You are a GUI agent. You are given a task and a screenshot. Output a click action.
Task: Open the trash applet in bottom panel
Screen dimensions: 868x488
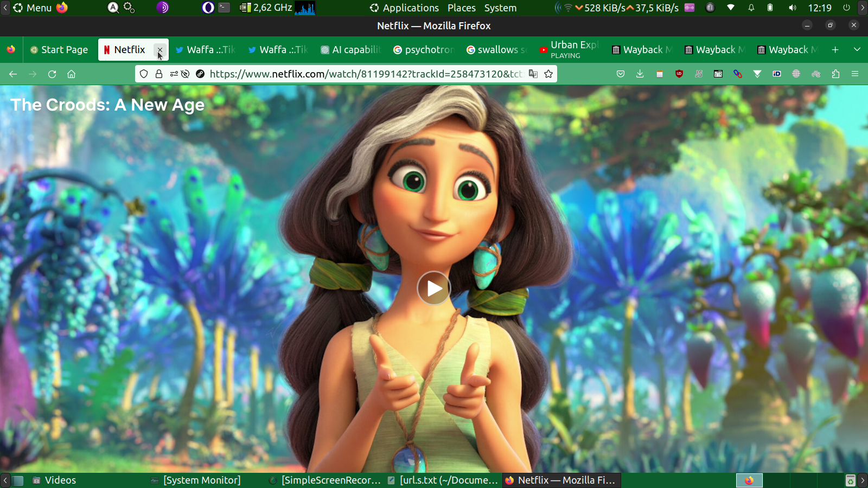coord(850,480)
